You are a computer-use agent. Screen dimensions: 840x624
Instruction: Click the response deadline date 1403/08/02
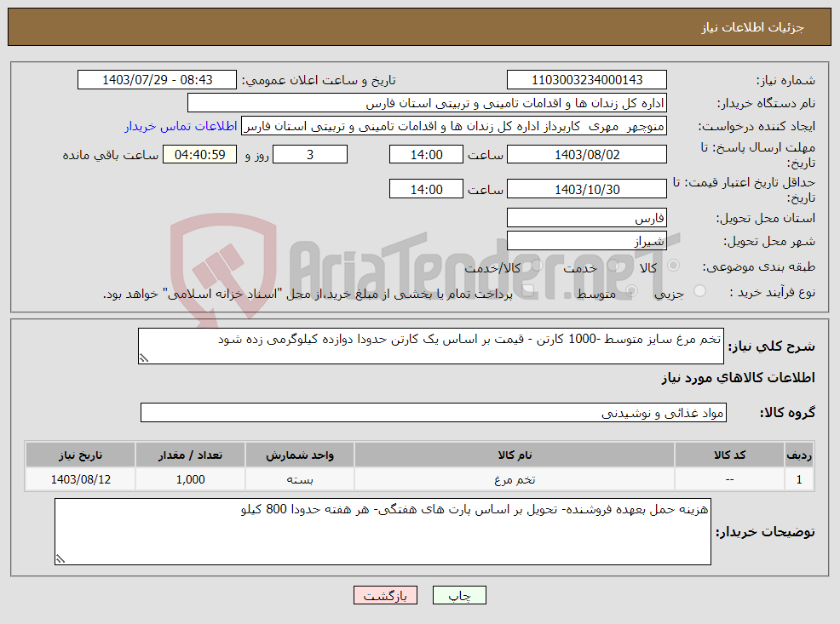tap(587, 155)
